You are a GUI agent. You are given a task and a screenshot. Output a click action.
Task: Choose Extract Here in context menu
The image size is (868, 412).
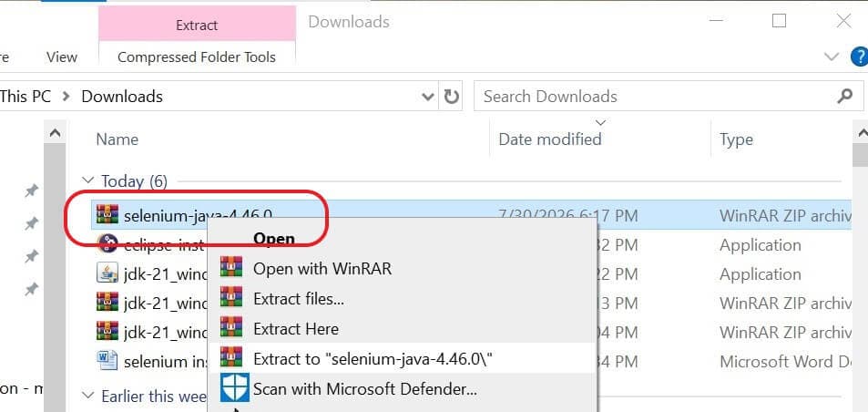(x=296, y=328)
